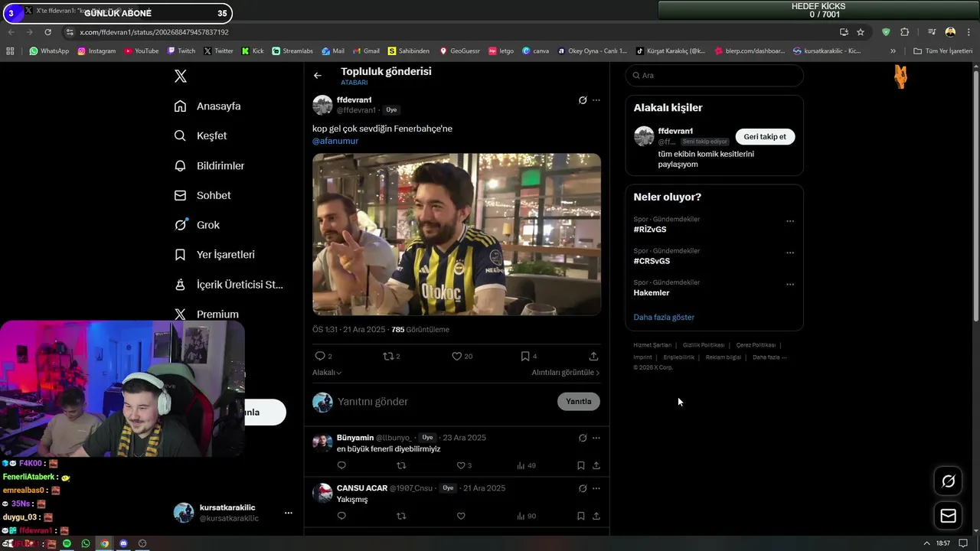Open the GeoGuessr bookmark
980x551 pixels.
[459, 51]
